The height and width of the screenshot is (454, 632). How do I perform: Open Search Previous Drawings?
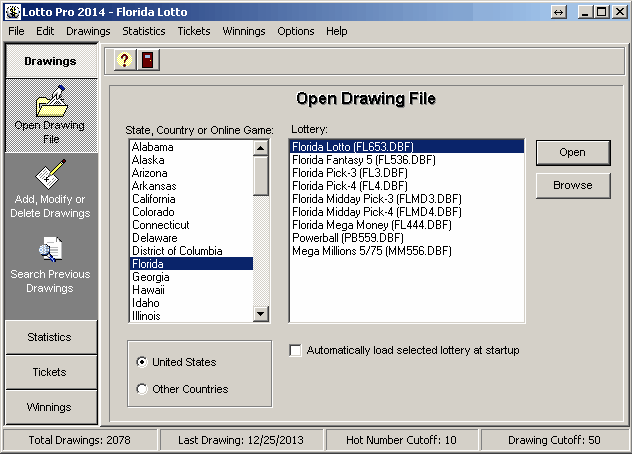coord(50,265)
